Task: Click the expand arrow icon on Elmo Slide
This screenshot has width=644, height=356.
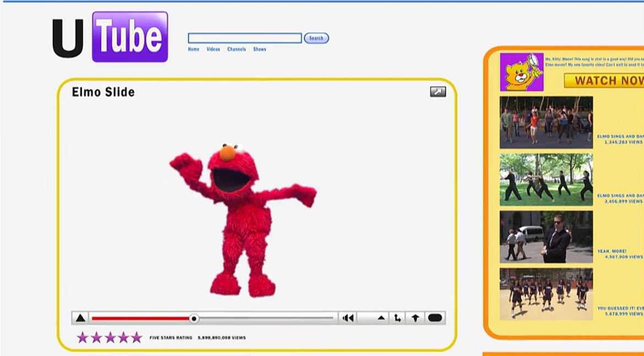Action: [x=438, y=91]
